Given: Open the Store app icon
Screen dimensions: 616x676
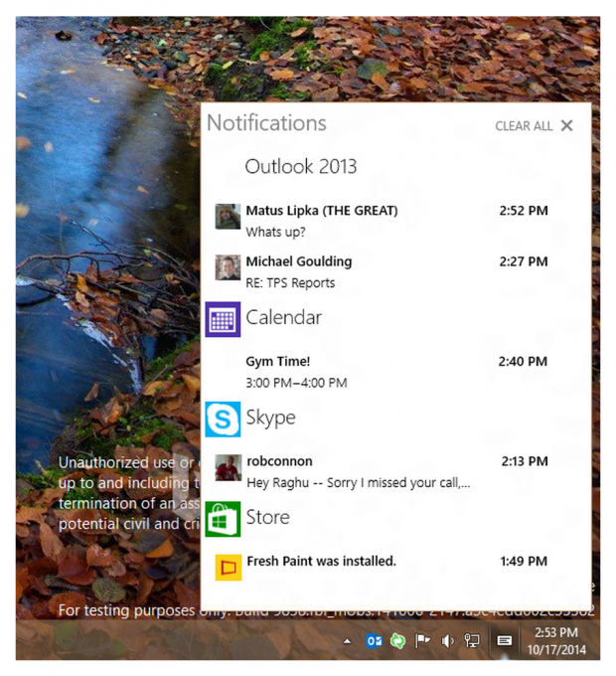Looking at the screenshot, I should 223,519.
